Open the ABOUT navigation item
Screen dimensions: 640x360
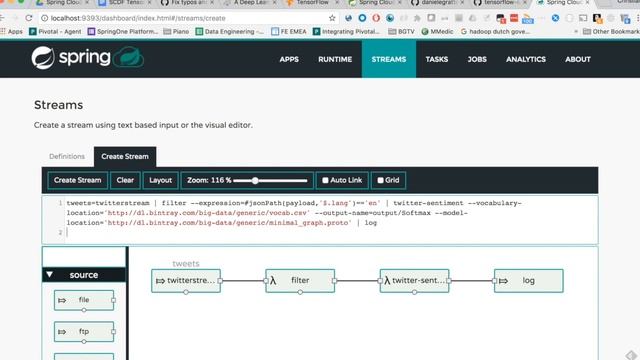point(578,59)
